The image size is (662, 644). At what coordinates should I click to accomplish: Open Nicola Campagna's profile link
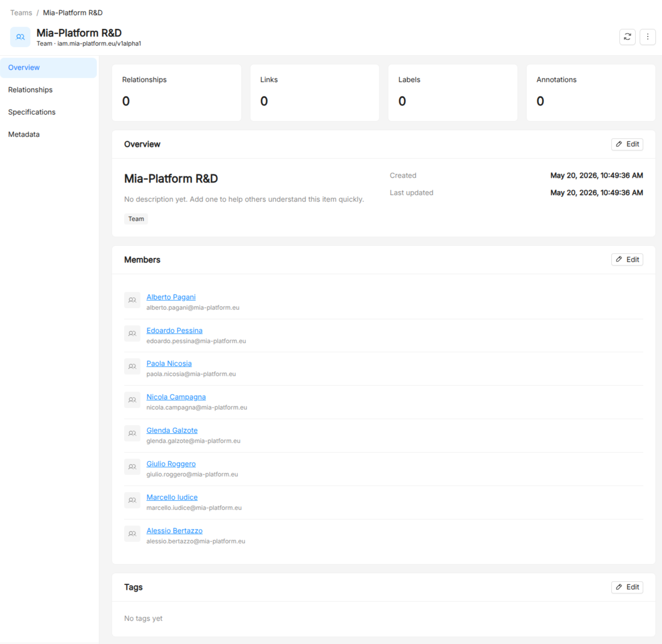(176, 397)
